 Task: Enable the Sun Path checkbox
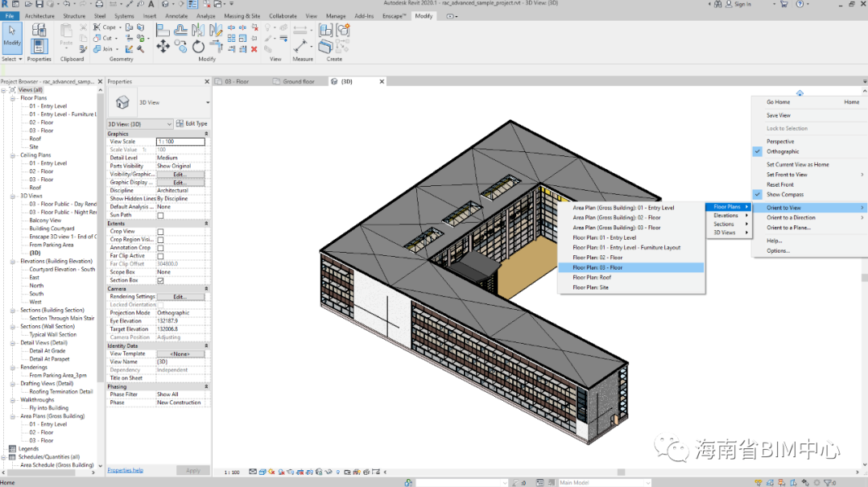click(x=160, y=215)
